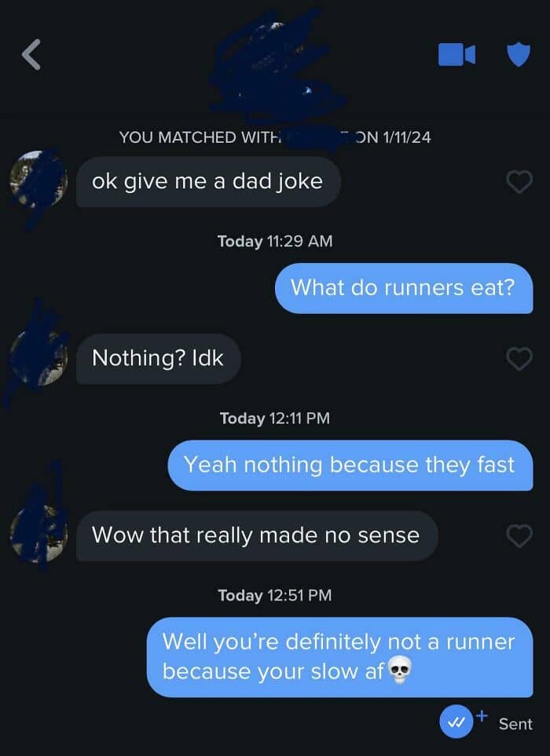Open avatar beside 'ok give me a dad joke'
The height and width of the screenshot is (756, 550).
(38, 182)
